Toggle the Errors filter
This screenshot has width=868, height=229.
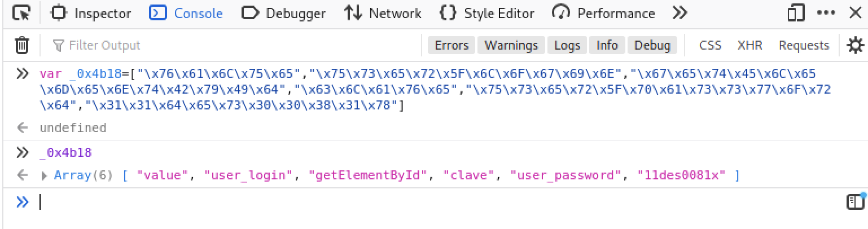[x=451, y=45]
